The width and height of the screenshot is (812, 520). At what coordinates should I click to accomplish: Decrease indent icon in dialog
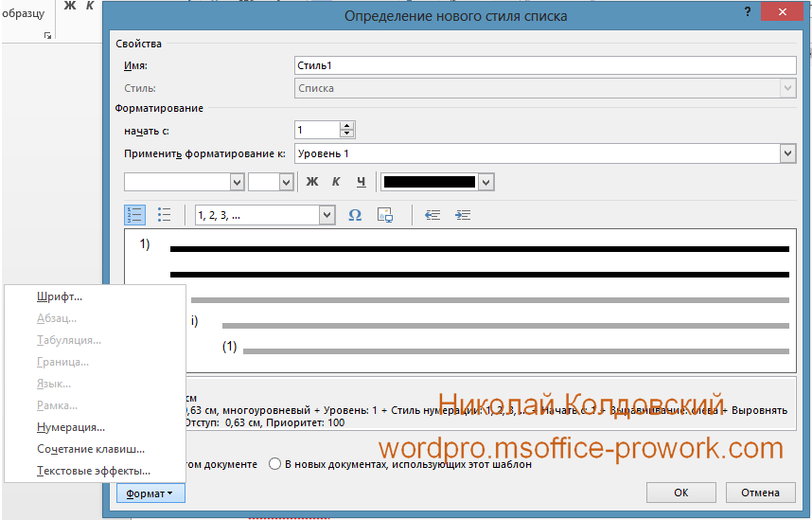(432, 215)
